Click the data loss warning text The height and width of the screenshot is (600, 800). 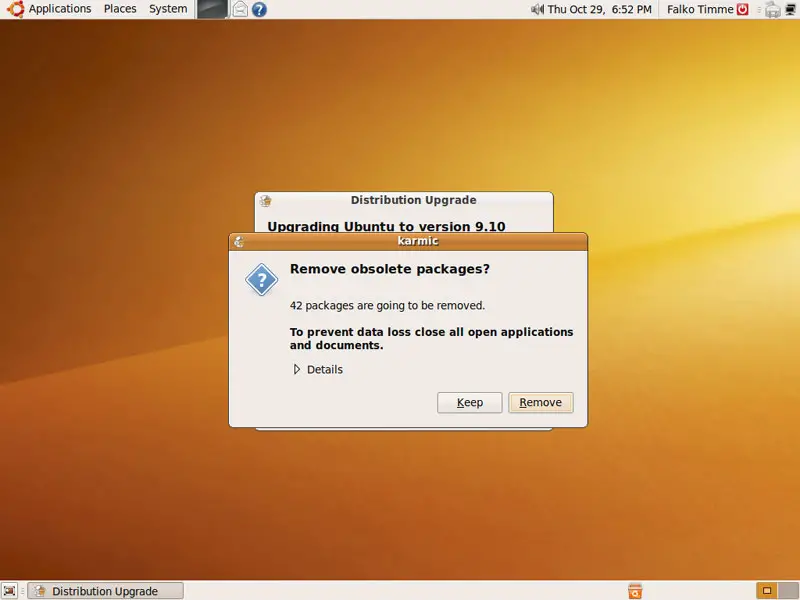432,338
